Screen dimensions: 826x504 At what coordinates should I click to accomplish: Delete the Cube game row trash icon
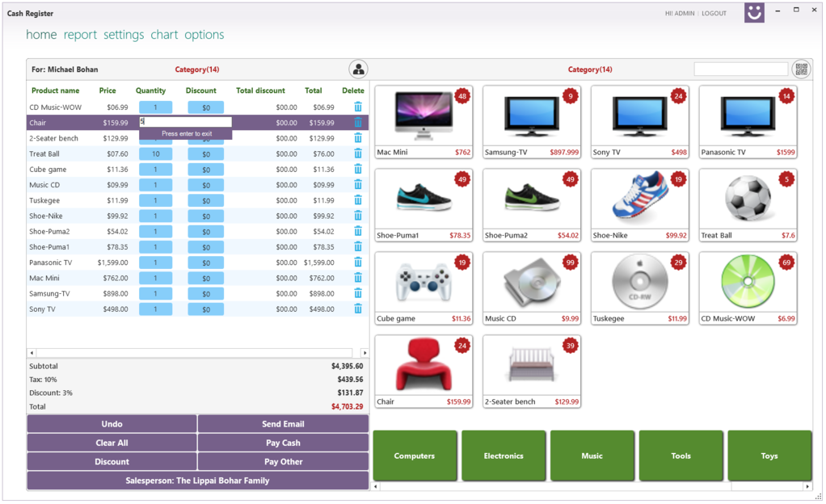click(x=358, y=169)
